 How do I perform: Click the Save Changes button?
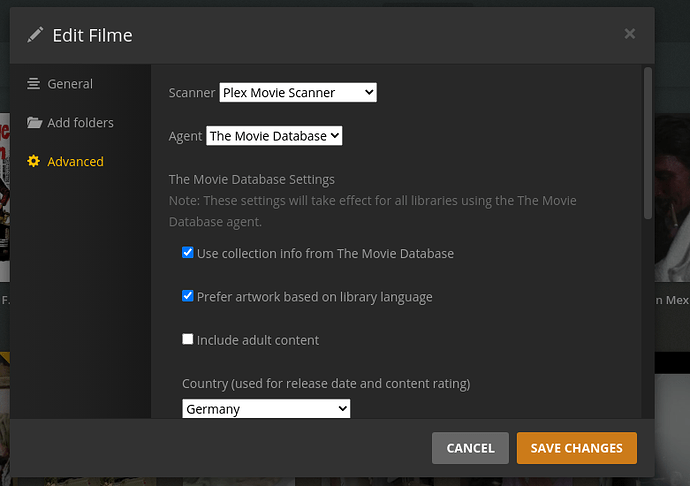576,448
